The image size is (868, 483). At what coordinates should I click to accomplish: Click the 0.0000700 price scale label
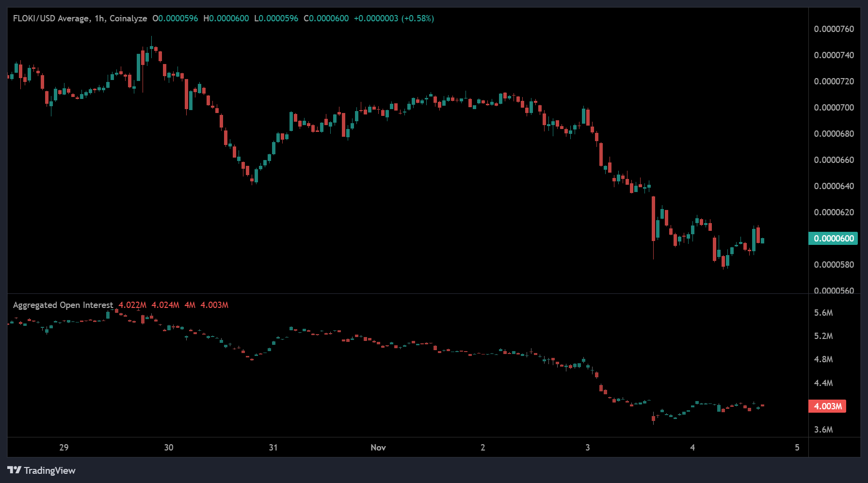point(834,108)
